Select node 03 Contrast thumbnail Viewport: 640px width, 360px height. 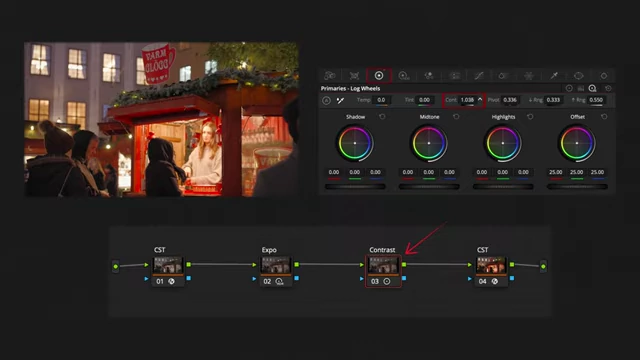383,265
